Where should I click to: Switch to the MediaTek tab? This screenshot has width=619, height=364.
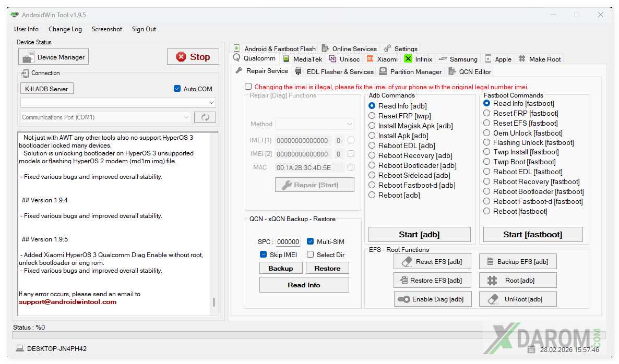point(302,59)
